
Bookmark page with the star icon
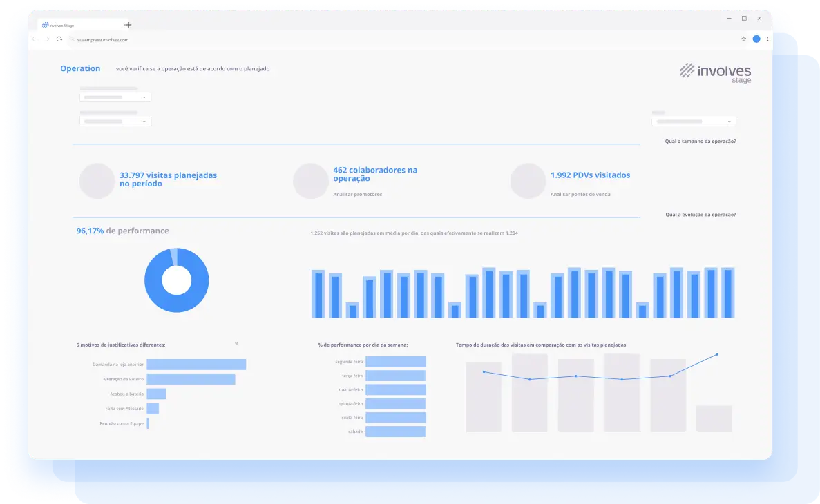pos(743,39)
